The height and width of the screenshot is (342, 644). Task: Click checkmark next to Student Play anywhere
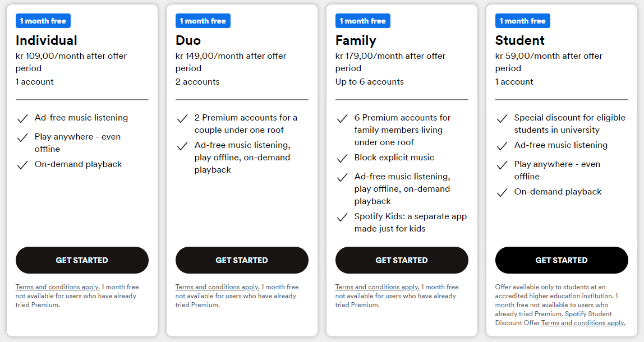click(x=502, y=165)
